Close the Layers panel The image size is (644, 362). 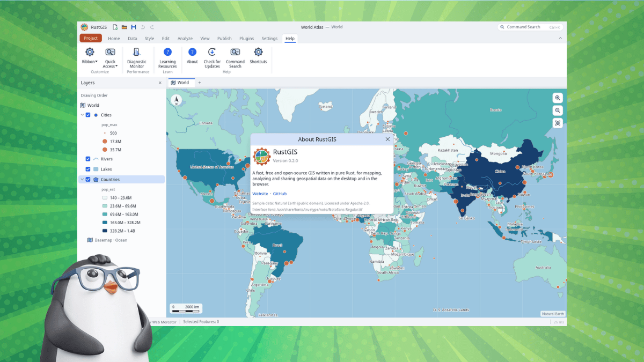pyautogui.click(x=160, y=83)
